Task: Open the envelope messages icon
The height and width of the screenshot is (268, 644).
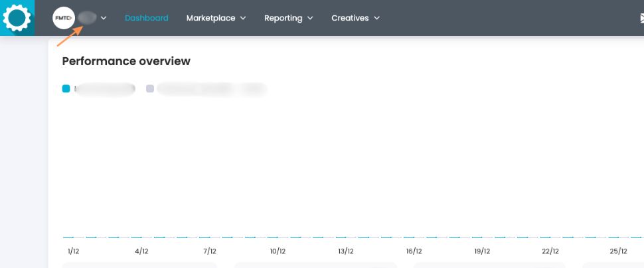Action: (639, 19)
